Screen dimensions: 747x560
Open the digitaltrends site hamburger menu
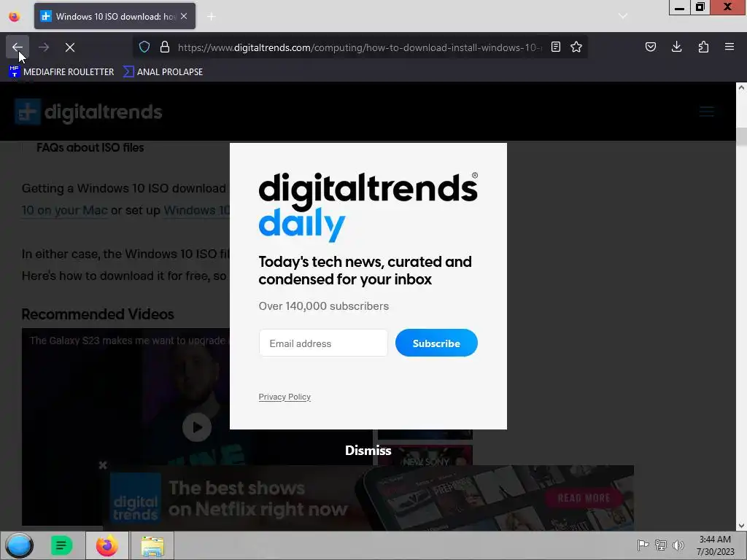tap(706, 112)
